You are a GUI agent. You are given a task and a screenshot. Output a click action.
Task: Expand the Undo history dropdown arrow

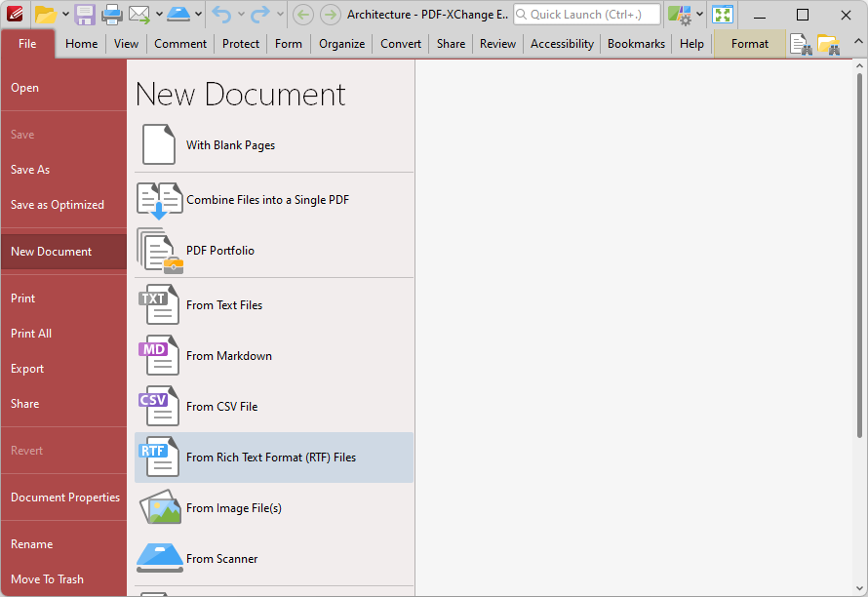coord(241,15)
